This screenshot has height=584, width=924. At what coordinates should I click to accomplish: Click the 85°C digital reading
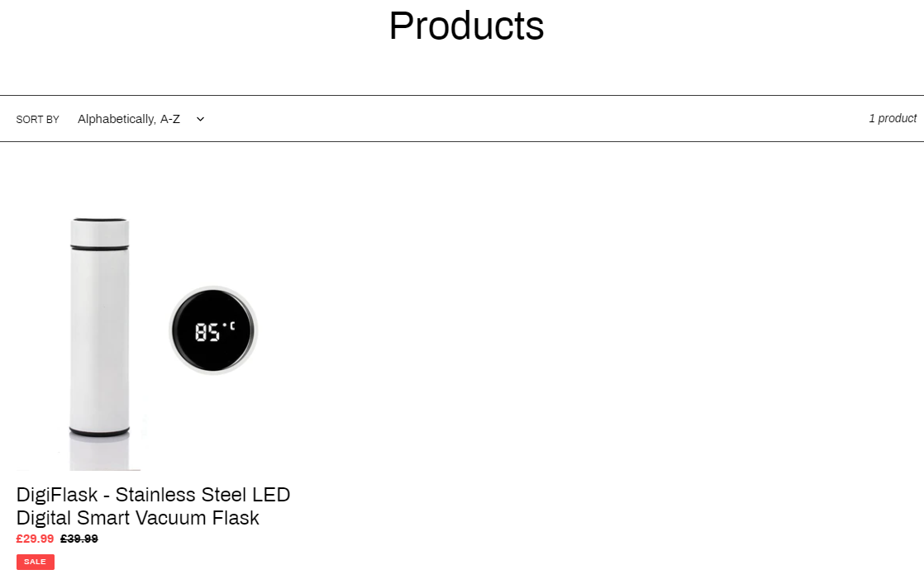pyautogui.click(x=215, y=331)
